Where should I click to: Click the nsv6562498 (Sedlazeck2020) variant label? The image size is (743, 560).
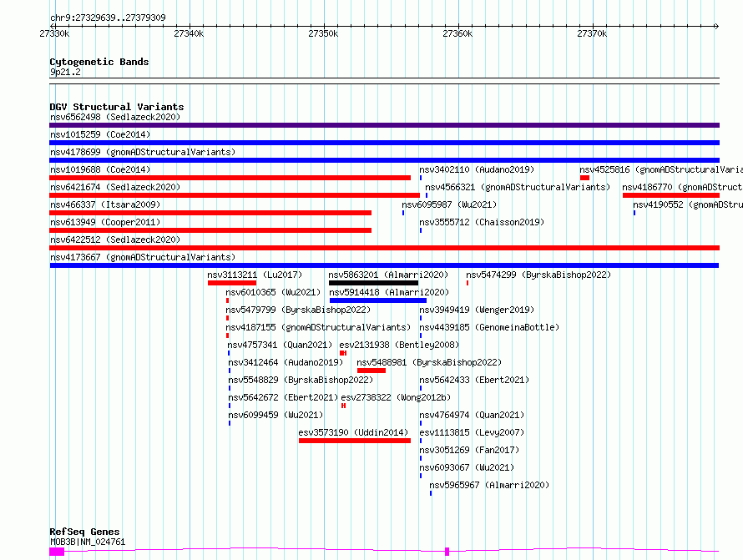[x=115, y=117]
